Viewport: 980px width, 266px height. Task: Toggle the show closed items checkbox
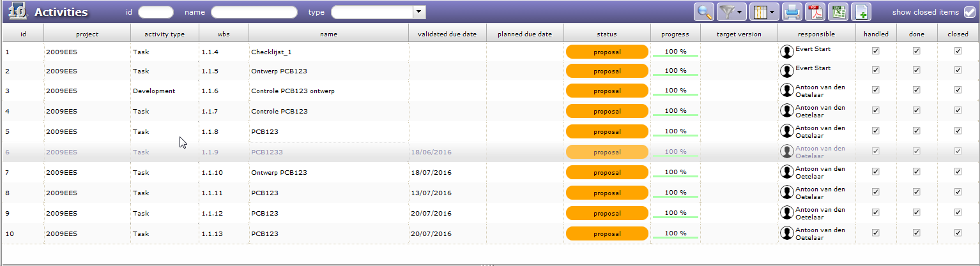click(970, 12)
